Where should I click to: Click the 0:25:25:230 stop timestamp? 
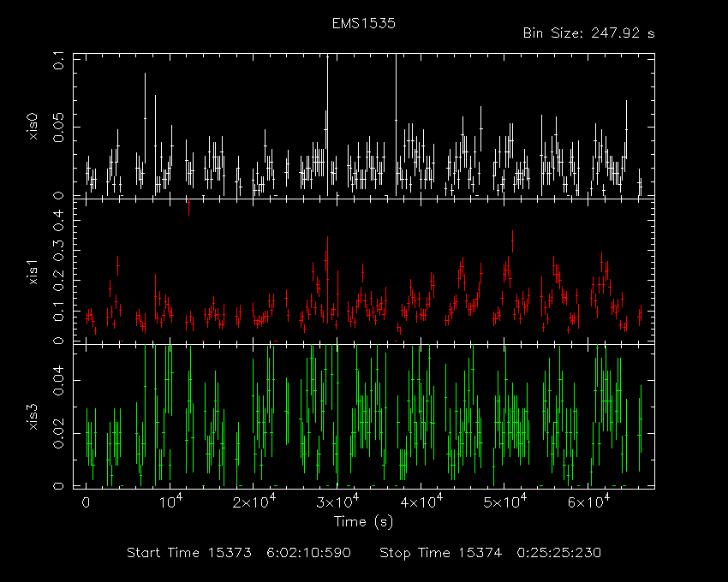(559, 553)
